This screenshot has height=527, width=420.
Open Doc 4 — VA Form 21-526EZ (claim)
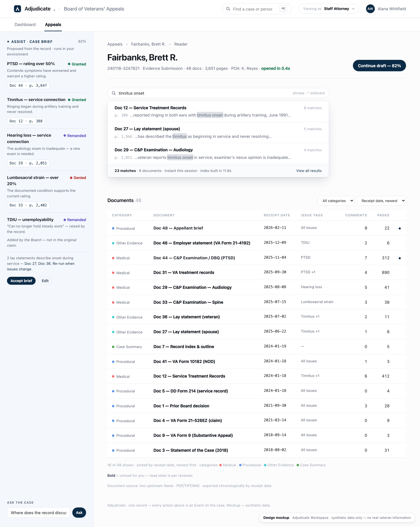(x=188, y=420)
